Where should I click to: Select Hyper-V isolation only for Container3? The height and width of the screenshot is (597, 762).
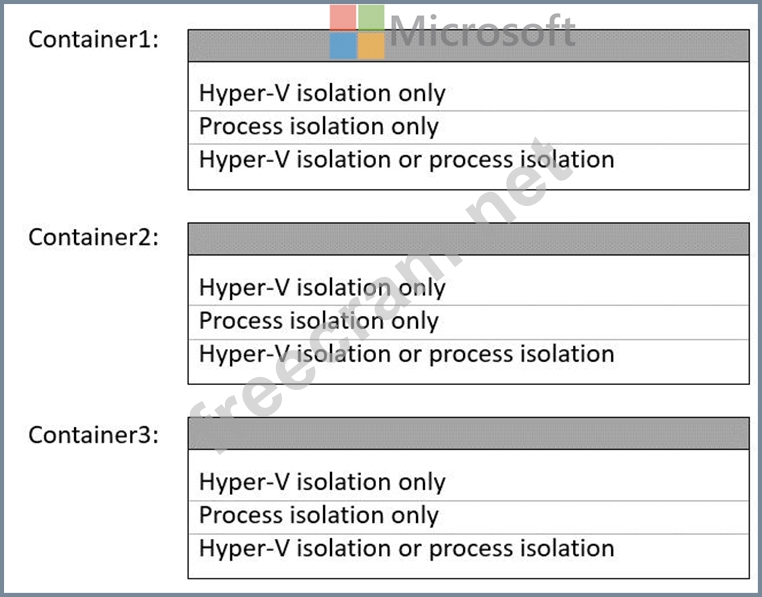click(322, 482)
